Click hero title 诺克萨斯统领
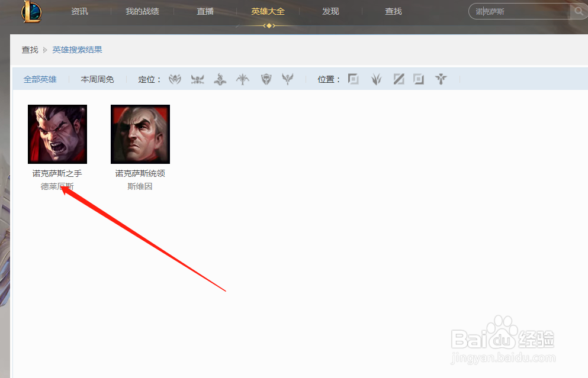 click(140, 173)
